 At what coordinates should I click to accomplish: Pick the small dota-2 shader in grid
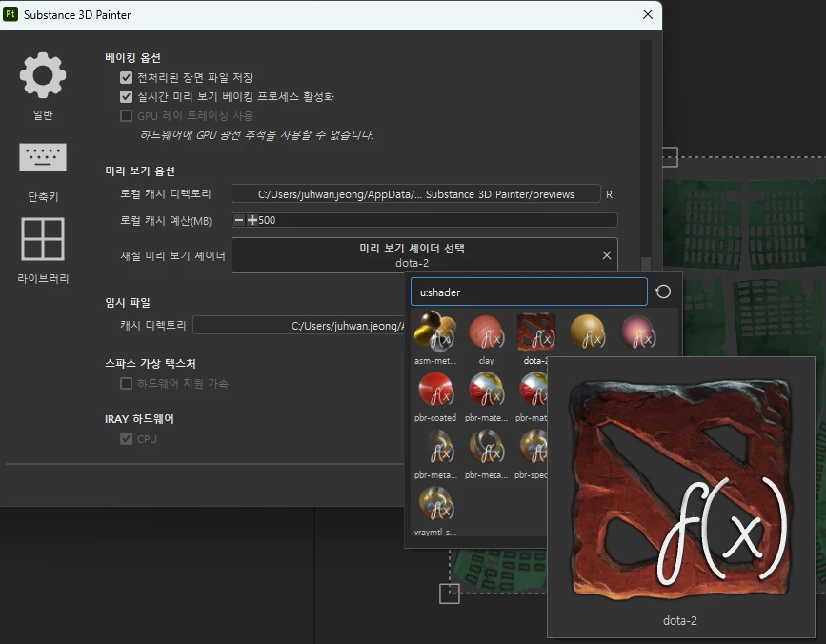[535, 332]
